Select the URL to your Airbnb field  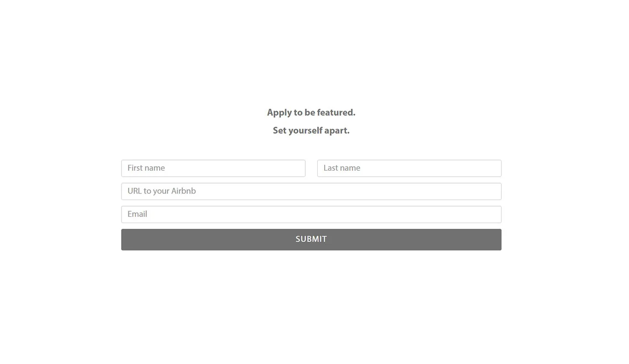(311, 191)
